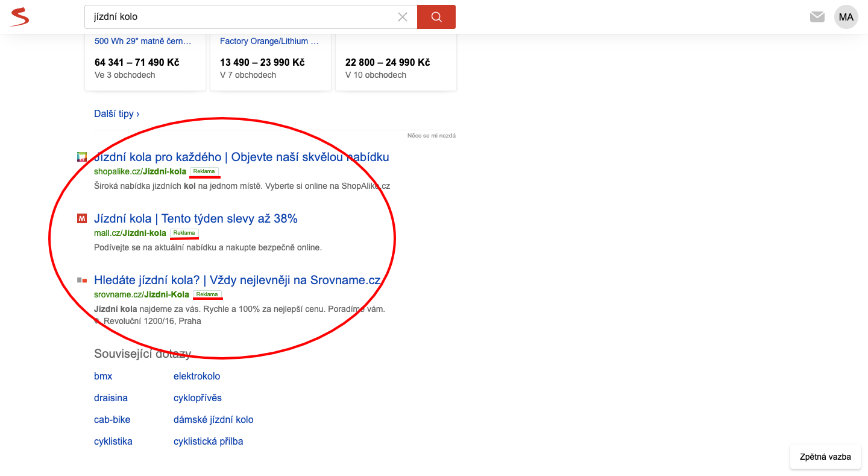The image size is (868, 476).
Task: Visit mall.cz/Jizdni-kola URL
Action: [x=130, y=233]
